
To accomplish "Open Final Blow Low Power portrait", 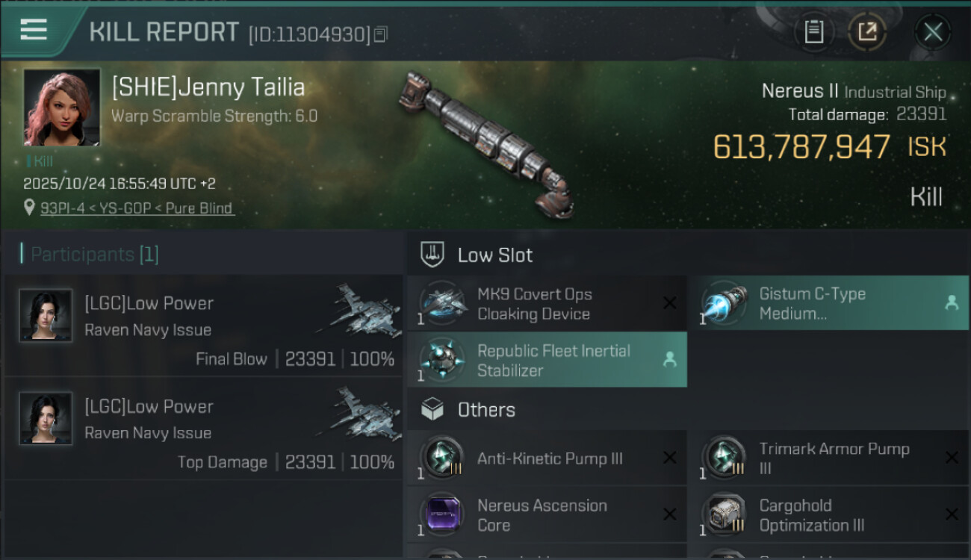I will [x=46, y=315].
